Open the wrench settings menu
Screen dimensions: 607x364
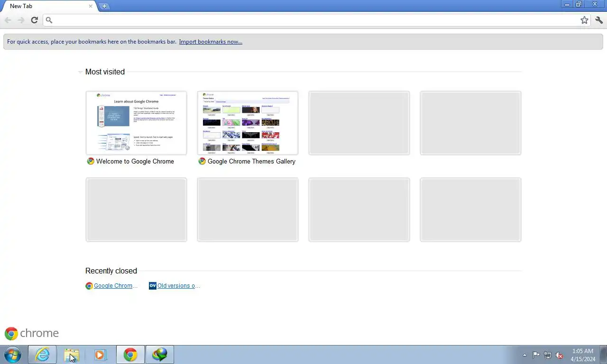click(x=598, y=20)
